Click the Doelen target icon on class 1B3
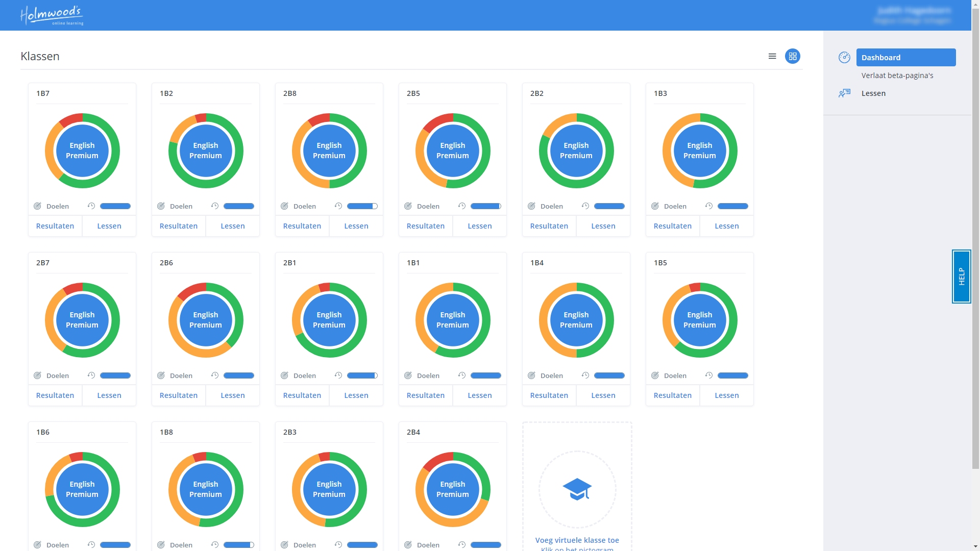Viewport: 980px width, 551px height. (x=655, y=206)
